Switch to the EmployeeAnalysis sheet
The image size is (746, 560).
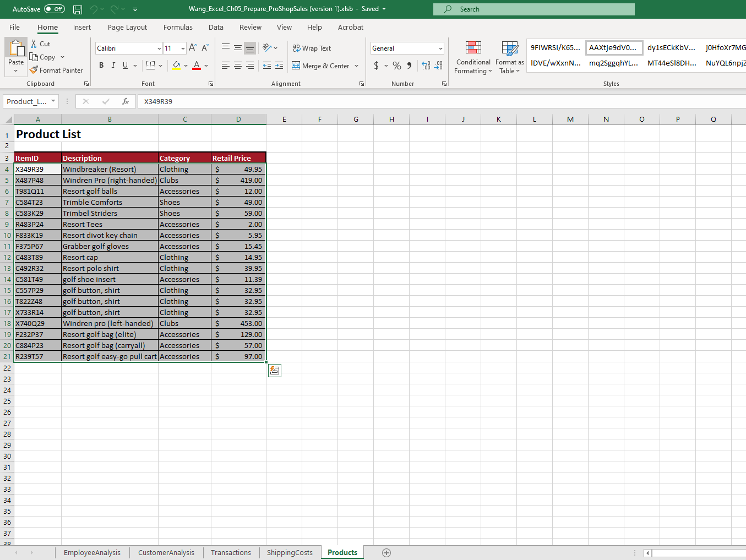pos(92,553)
